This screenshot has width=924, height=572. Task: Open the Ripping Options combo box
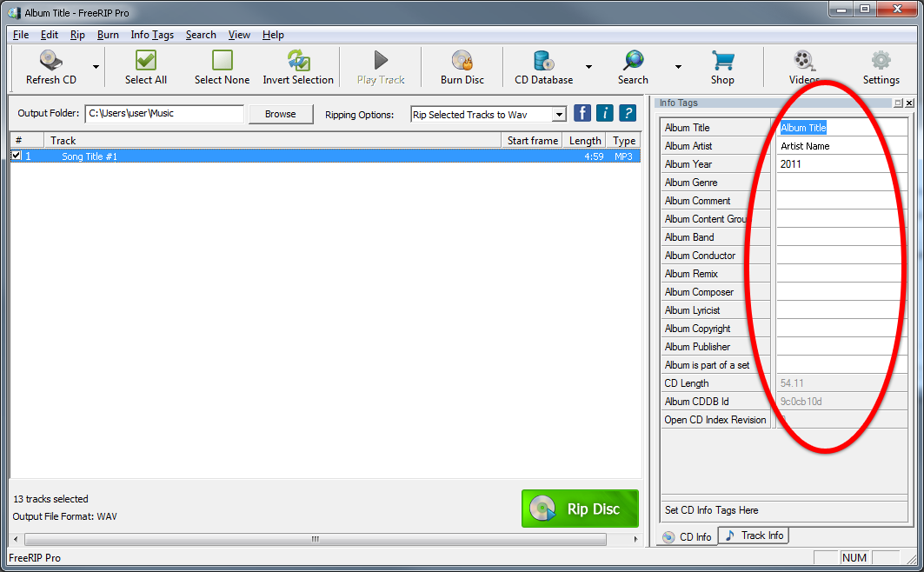(x=489, y=114)
